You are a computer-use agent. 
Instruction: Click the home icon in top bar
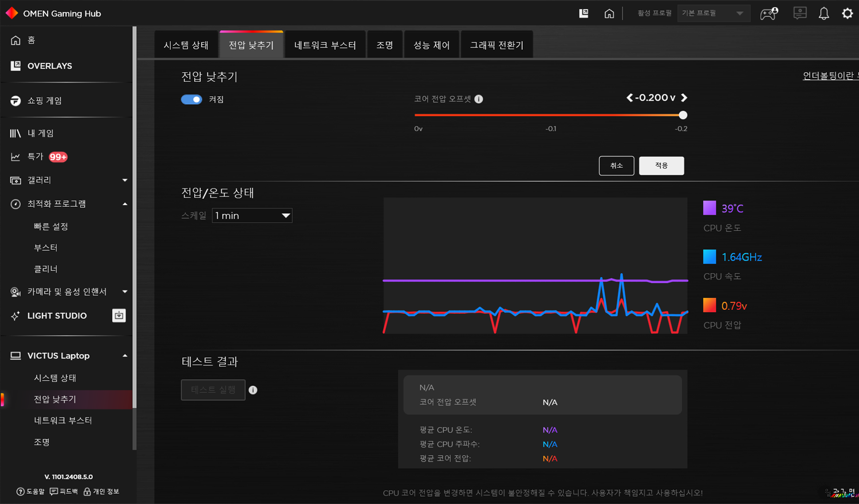pos(609,14)
